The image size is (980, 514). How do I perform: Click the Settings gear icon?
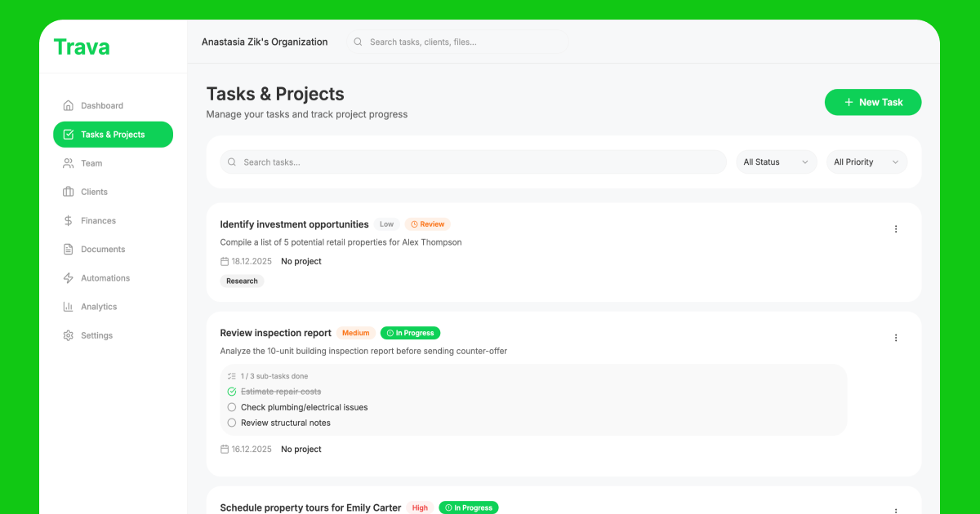point(69,335)
